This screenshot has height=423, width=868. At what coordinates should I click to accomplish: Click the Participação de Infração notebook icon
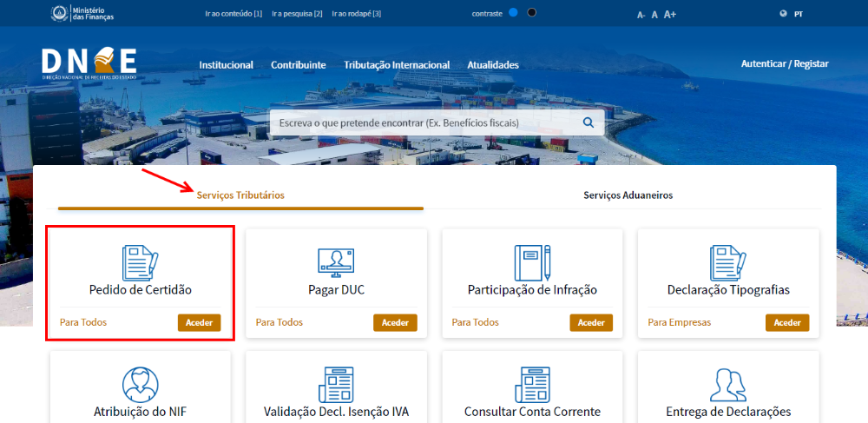click(x=532, y=261)
